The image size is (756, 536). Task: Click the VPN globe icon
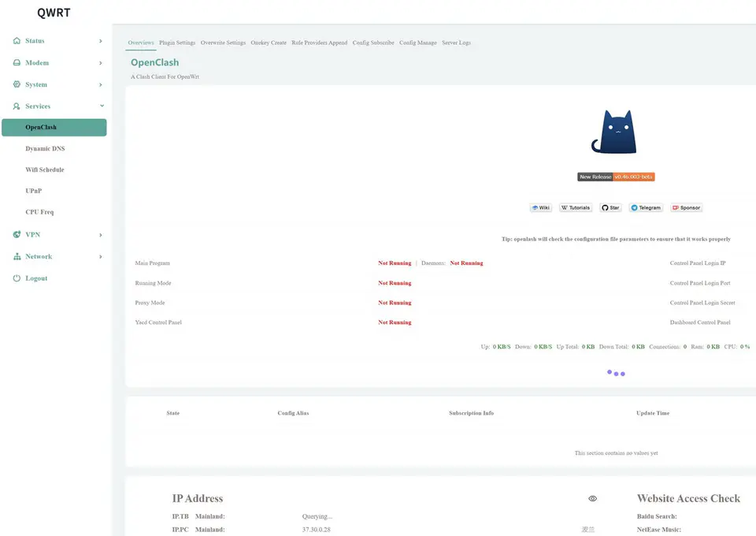click(x=17, y=235)
